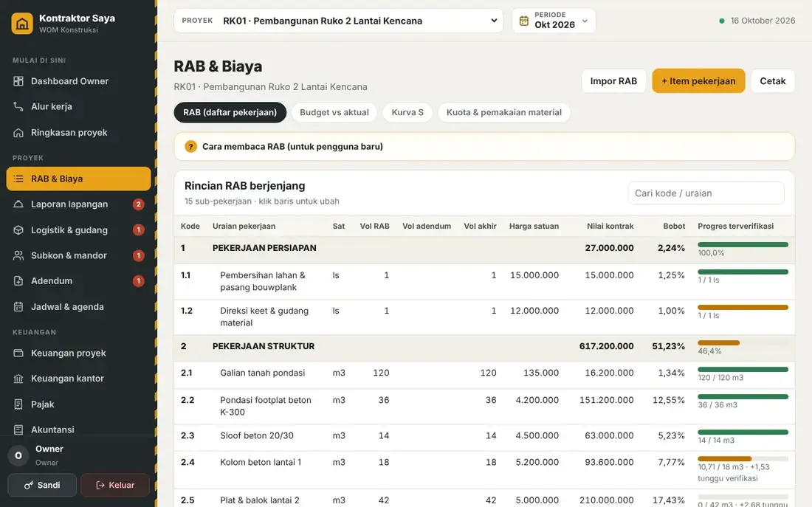Click progress bar of Kolom beton lantai 1
812x507 pixels.
[x=743, y=459]
